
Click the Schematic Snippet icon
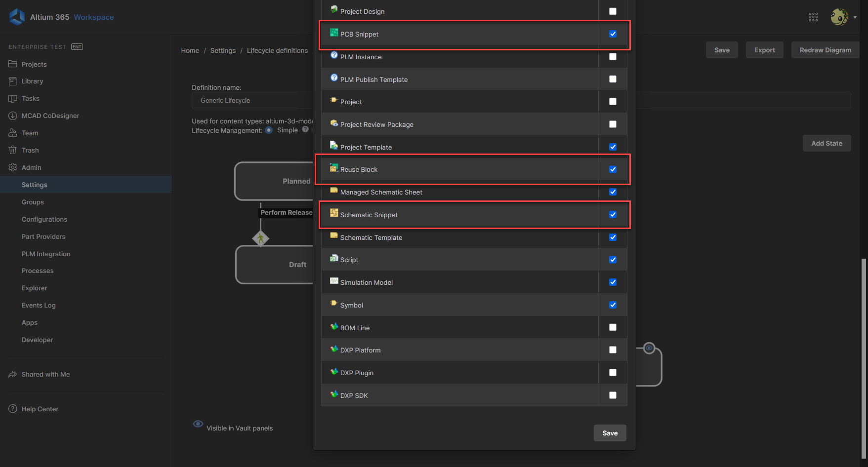334,213
